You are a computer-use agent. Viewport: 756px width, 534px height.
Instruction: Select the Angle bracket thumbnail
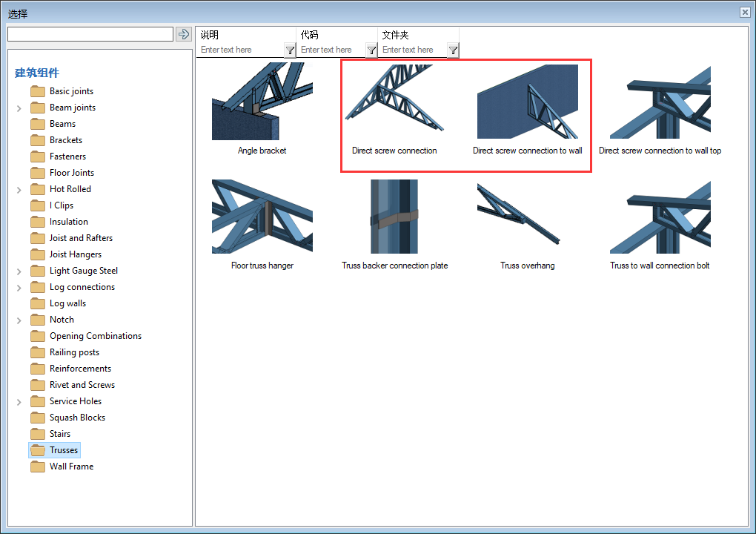coord(262,102)
